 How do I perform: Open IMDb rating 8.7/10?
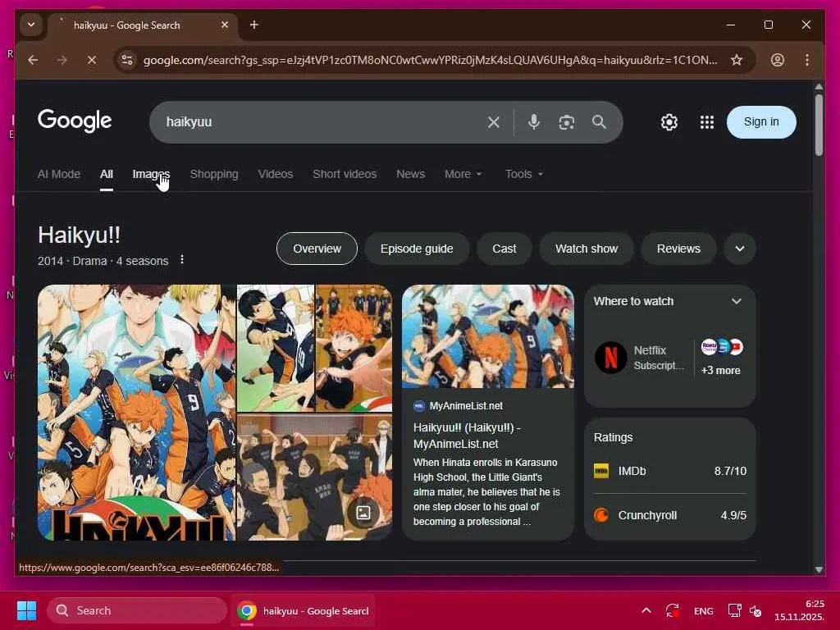pos(669,471)
